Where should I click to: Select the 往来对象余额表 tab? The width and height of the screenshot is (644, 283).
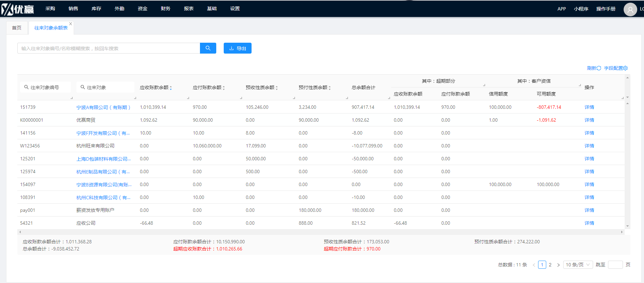tap(51, 28)
